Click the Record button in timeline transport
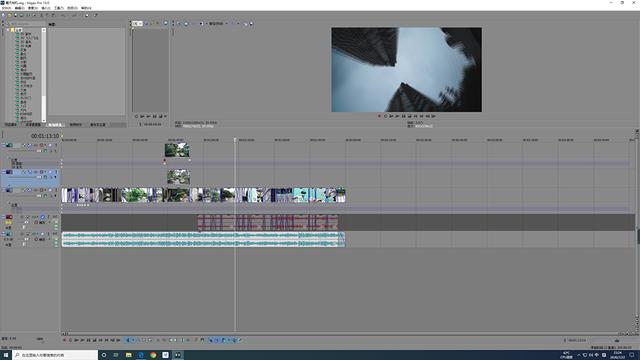Viewport: 640px width, 360px height. coord(64,340)
